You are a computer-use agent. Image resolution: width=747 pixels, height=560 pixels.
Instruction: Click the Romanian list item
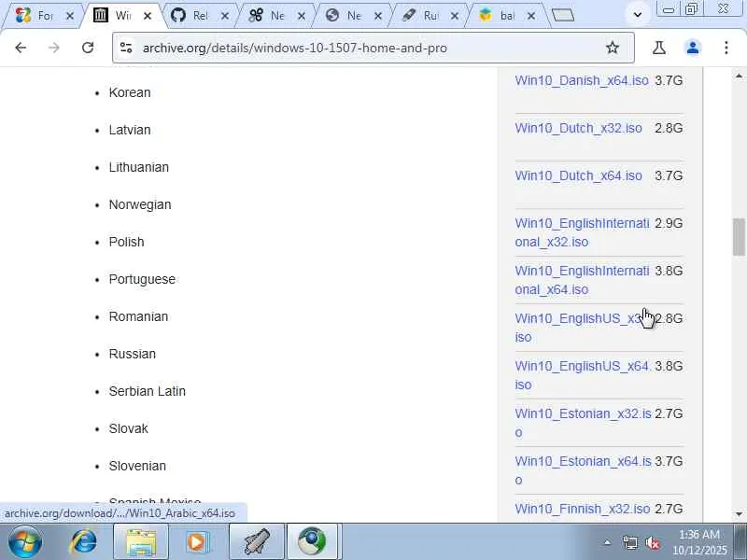tap(138, 316)
